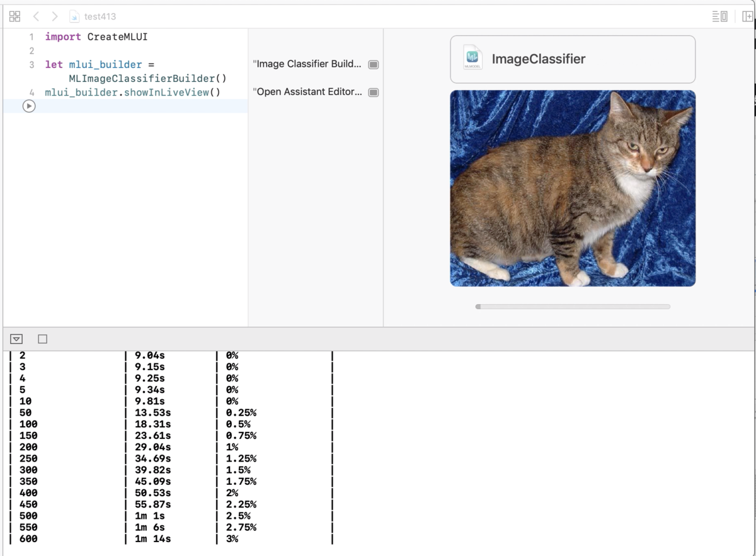The image size is (756, 556).
Task: Go back with the left chevron arrow
Action: [36, 16]
